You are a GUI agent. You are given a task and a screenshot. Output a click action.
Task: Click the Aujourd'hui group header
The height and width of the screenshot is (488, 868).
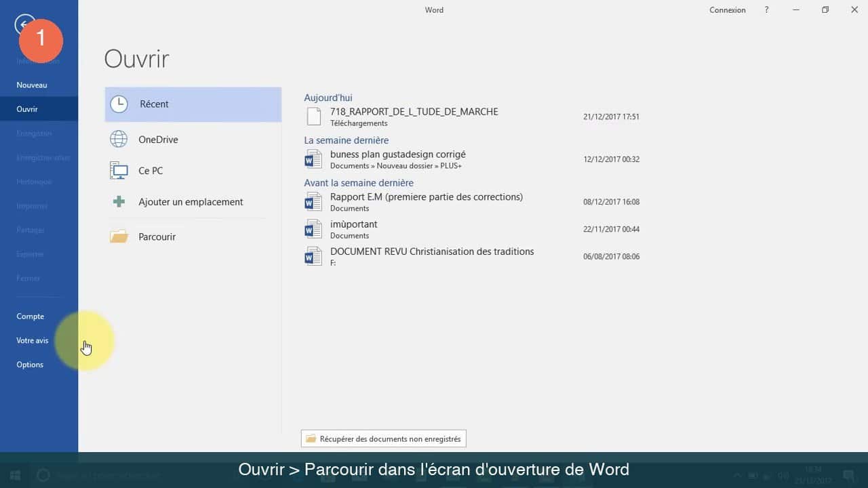[328, 98]
